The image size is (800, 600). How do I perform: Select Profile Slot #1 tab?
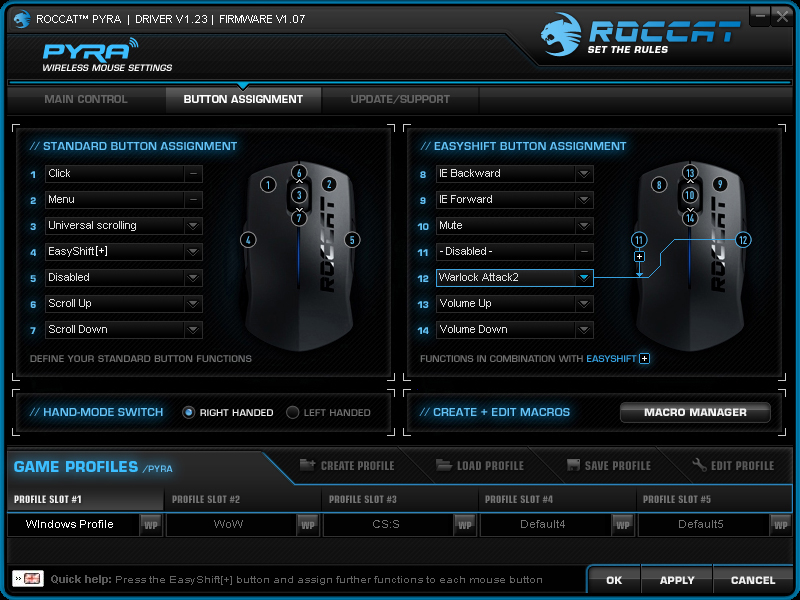point(85,499)
